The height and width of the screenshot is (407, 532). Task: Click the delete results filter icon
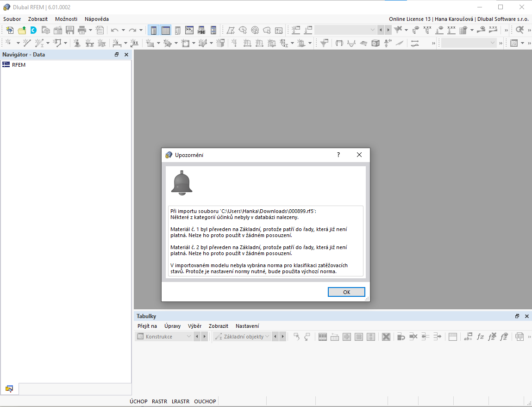398,30
